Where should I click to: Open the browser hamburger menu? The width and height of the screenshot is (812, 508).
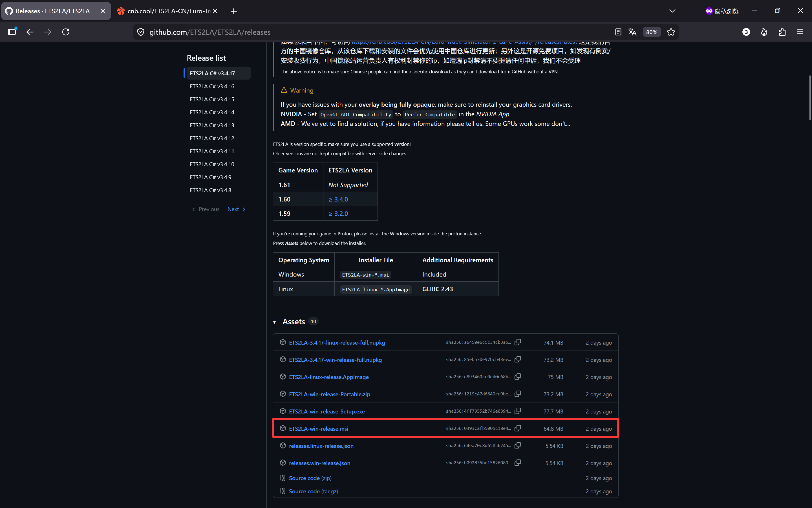800,32
